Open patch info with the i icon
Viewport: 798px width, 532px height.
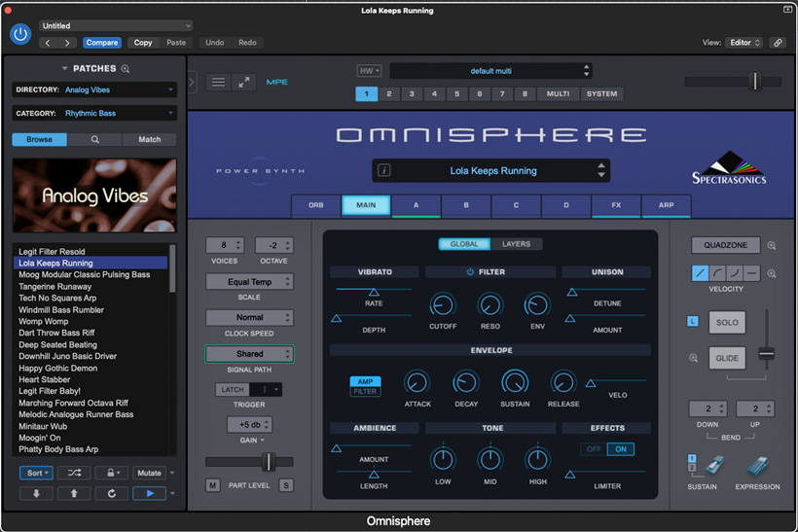[x=384, y=170]
